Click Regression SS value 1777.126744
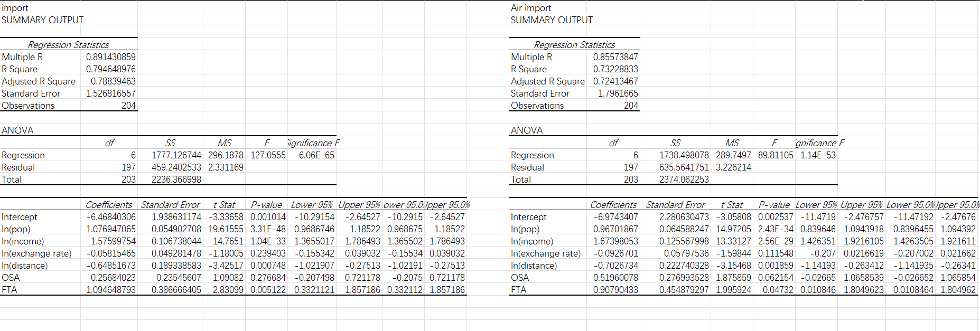This screenshot has height=331, width=980. tap(176, 155)
